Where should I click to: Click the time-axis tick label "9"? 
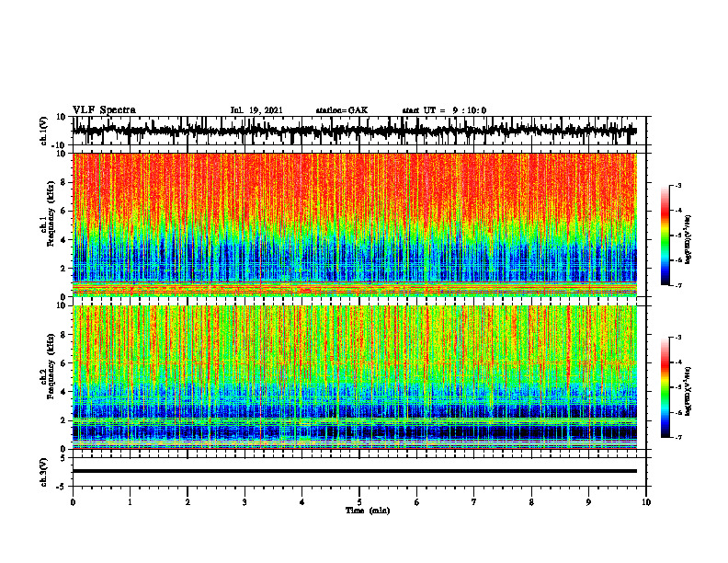tap(588, 502)
